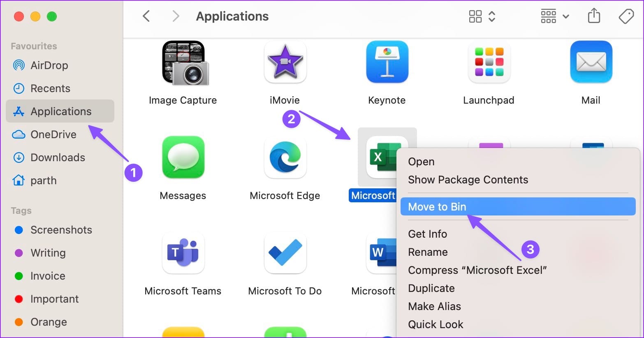Select the Messages app icon
Screen dimensions: 644x338
pyautogui.click(x=183, y=157)
